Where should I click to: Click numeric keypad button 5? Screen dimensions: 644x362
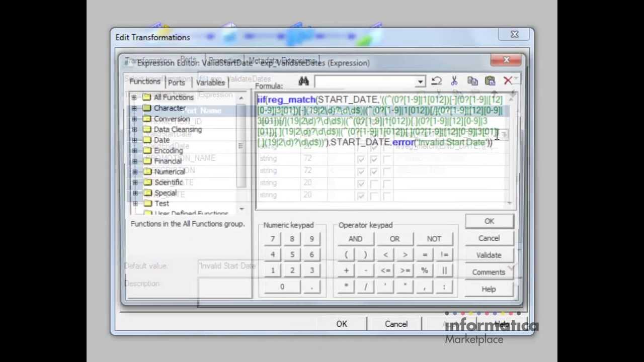click(x=292, y=255)
